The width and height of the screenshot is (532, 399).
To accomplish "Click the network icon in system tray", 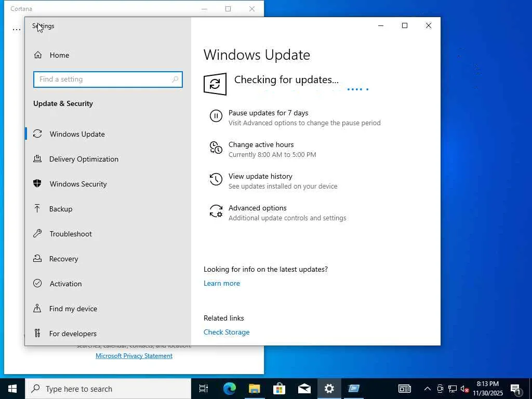I will point(453,389).
